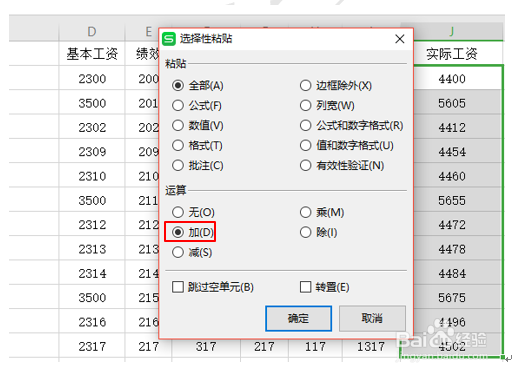Image resolution: width=516 pixels, height=374 pixels.
Task: Select the 边框除外(X) option
Action: point(336,86)
